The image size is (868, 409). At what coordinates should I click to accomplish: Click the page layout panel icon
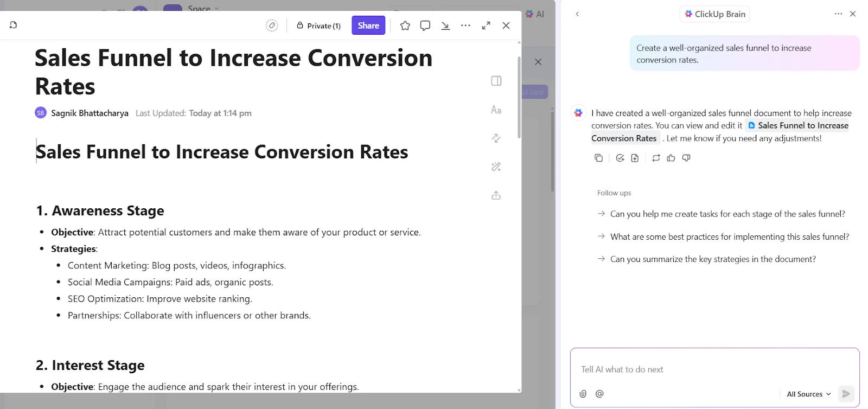click(496, 81)
